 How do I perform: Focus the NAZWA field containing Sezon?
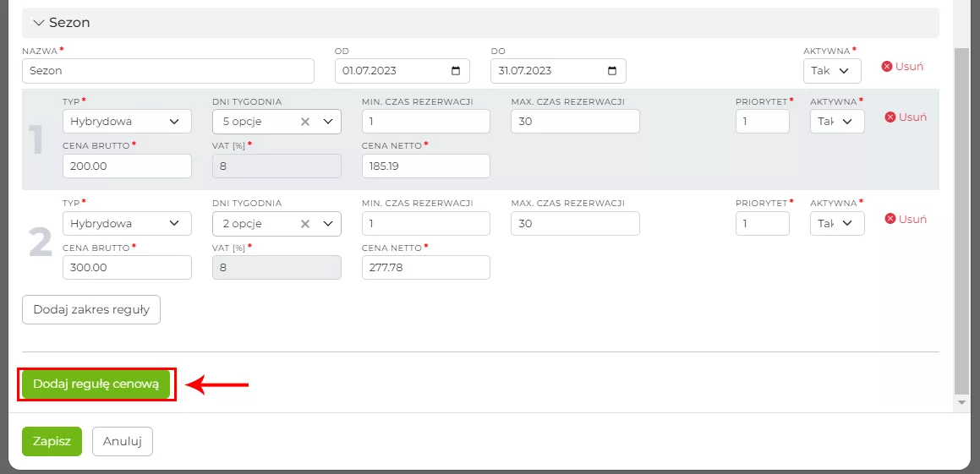(167, 71)
